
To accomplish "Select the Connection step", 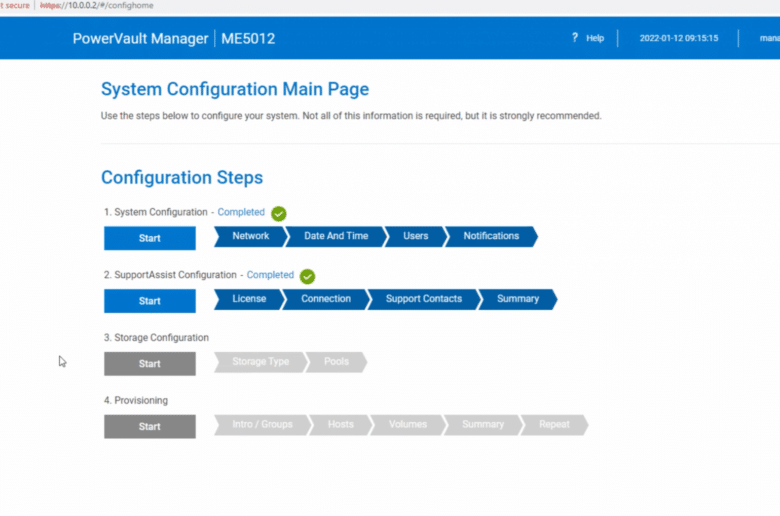I will pyautogui.click(x=326, y=299).
